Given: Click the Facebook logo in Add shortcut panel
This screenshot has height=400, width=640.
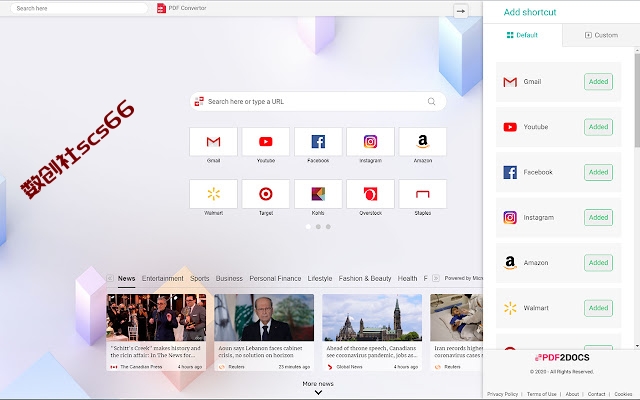Looking at the screenshot, I should (510, 172).
